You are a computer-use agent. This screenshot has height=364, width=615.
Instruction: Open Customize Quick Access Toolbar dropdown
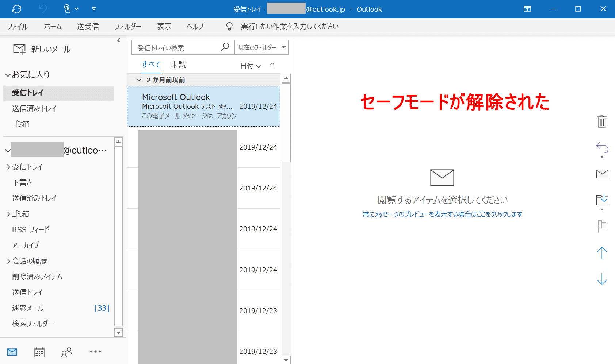coord(94,9)
